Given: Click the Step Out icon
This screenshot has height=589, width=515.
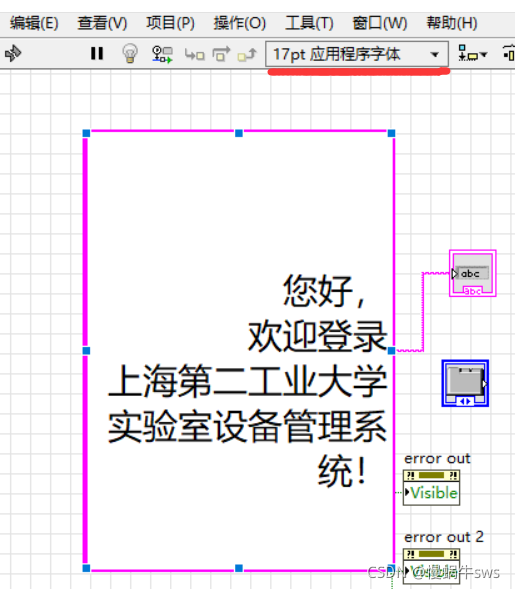Looking at the screenshot, I should 247,55.
